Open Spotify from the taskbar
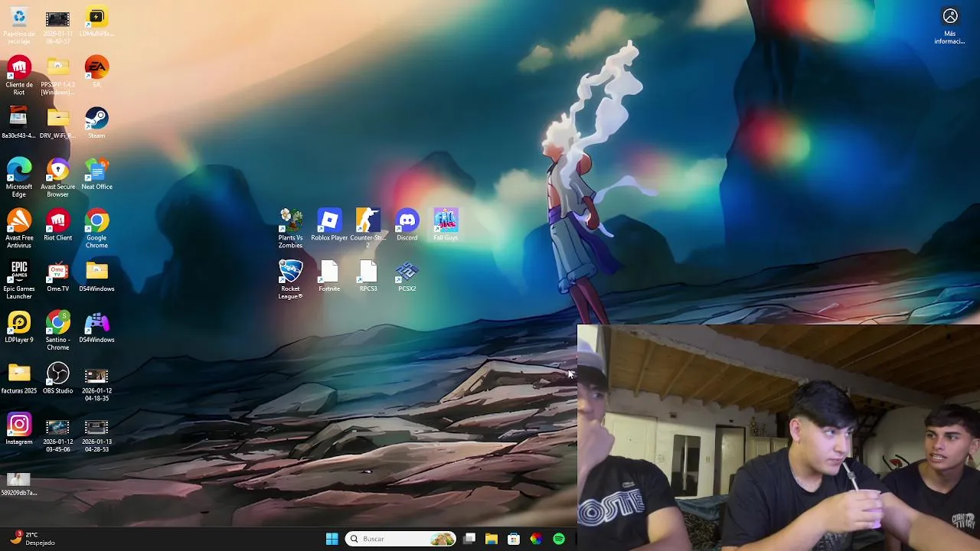Image resolution: width=980 pixels, height=551 pixels. 559,539
